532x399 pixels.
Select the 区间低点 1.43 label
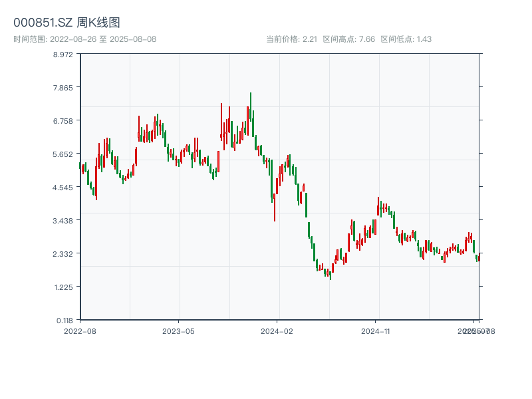pos(406,39)
